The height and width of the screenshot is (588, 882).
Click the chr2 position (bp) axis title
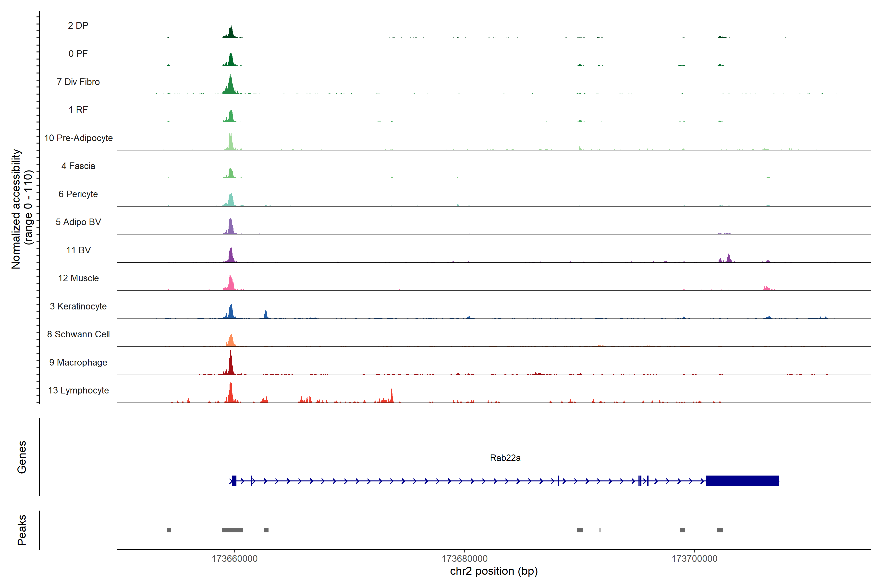493,571
